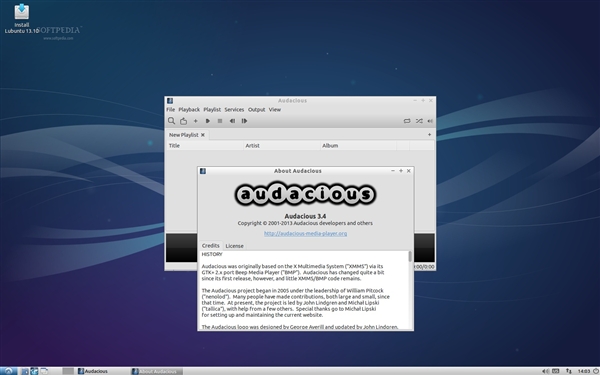600x375 pixels.
Task: Open the View menu
Action: click(x=275, y=109)
